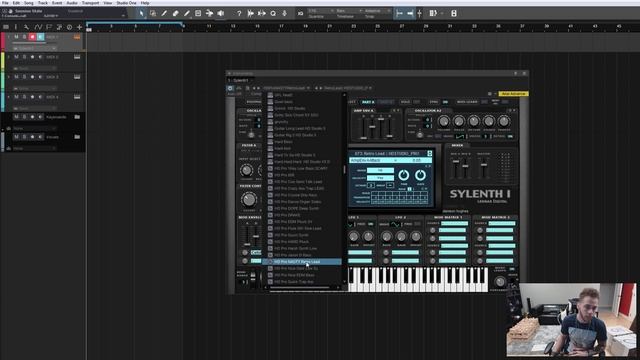Open LFO 2 waveform selector
Screen dimensions: 640x360
[395, 224]
